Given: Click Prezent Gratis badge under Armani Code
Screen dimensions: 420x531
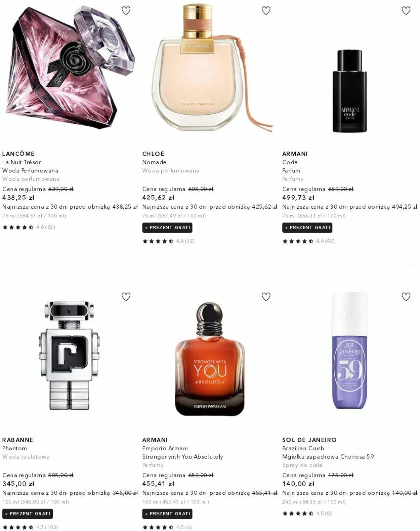Looking at the screenshot, I should coord(307,228).
